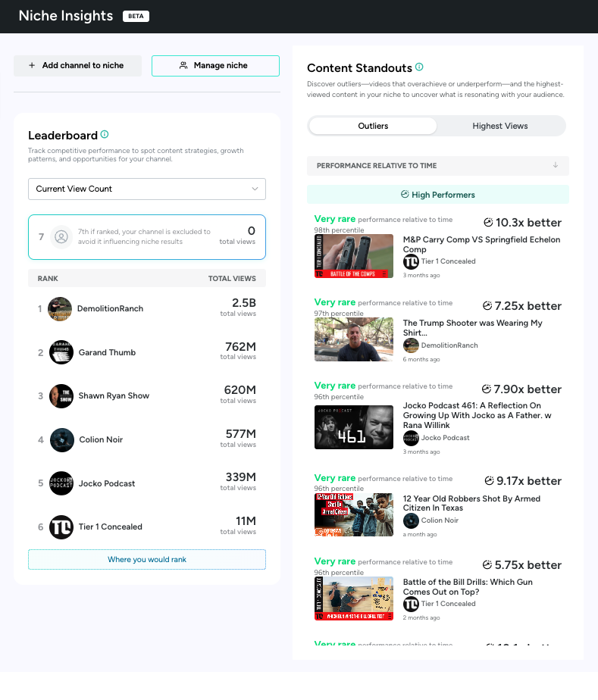The height and width of the screenshot is (700, 598).
Task: Click the gauge icon beside 7.90x better
Action: pyautogui.click(x=487, y=389)
